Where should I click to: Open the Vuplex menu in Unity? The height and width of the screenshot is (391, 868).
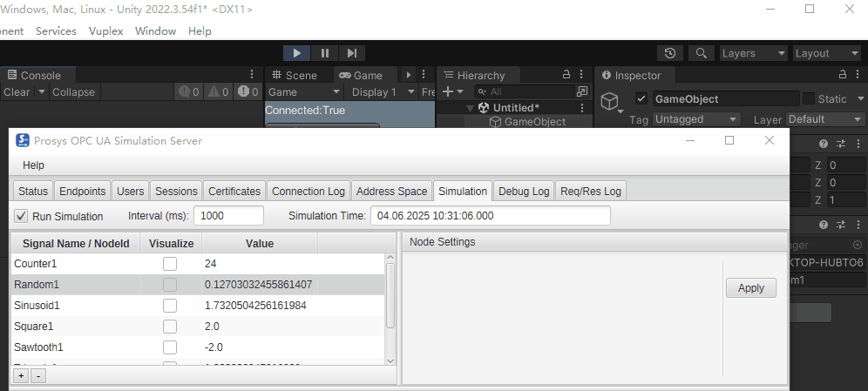pos(105,31)
